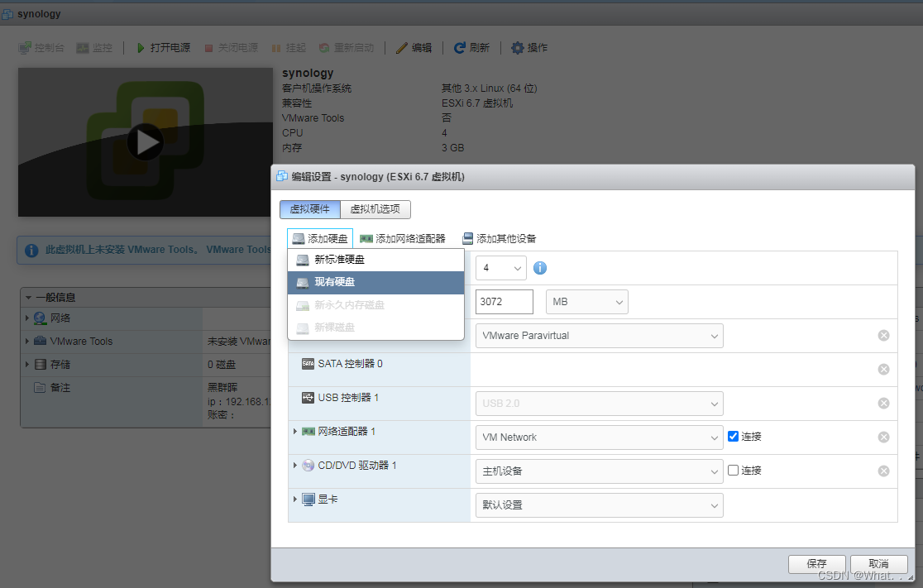Click the 刷新 refresh button

[471, 48]
